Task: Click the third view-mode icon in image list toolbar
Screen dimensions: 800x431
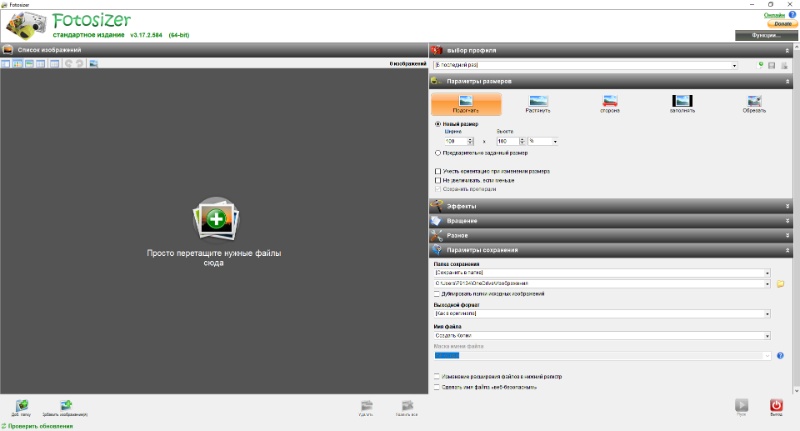Action: [29, 64]
